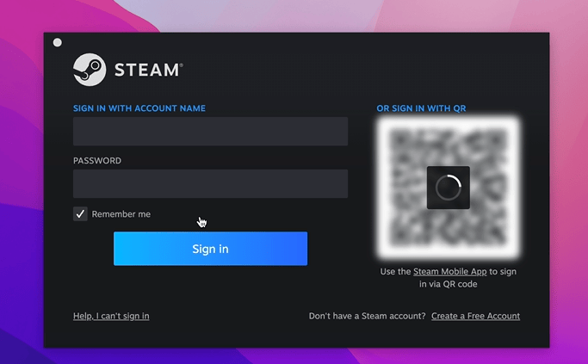Viewport: 588px width, 364px height.
Task: Click the STEAM wordmark text
Action: coord(146,71)
